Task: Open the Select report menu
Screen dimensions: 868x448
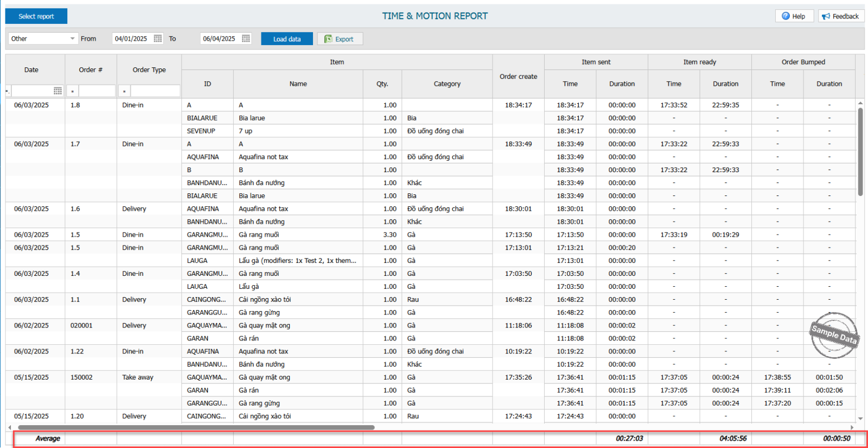Action: pyautogui.click(x=36, y=16)
